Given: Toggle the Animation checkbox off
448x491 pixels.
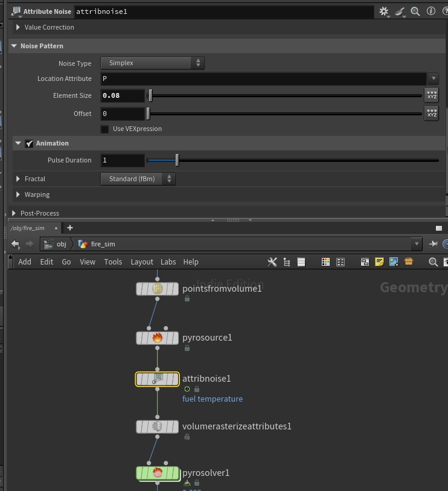Looking at the screenshot, I should (x=28, y=143).
